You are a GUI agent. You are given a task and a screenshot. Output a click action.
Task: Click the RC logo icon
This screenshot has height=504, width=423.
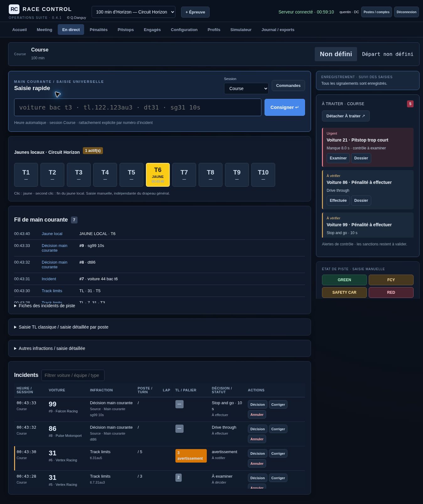click(x=14, y=9)
